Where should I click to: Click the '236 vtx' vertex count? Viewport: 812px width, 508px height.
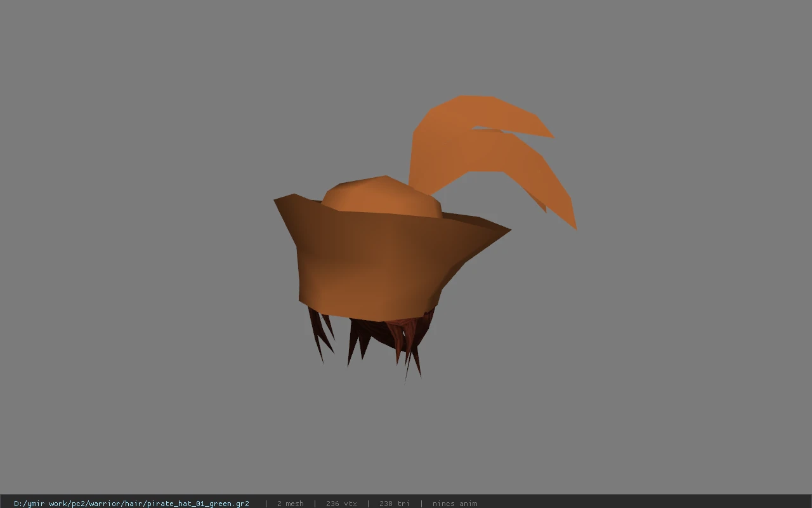click(341, 504)
